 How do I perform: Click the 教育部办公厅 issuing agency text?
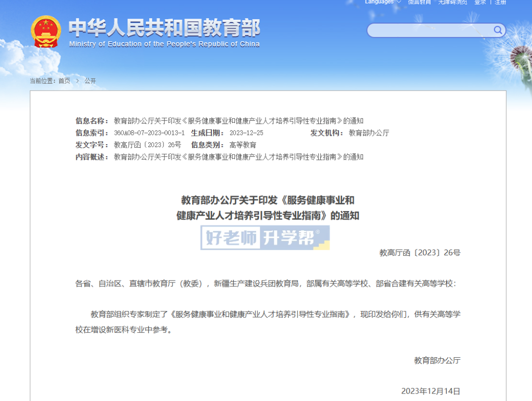pyautogui.click(x=368, y=132)
